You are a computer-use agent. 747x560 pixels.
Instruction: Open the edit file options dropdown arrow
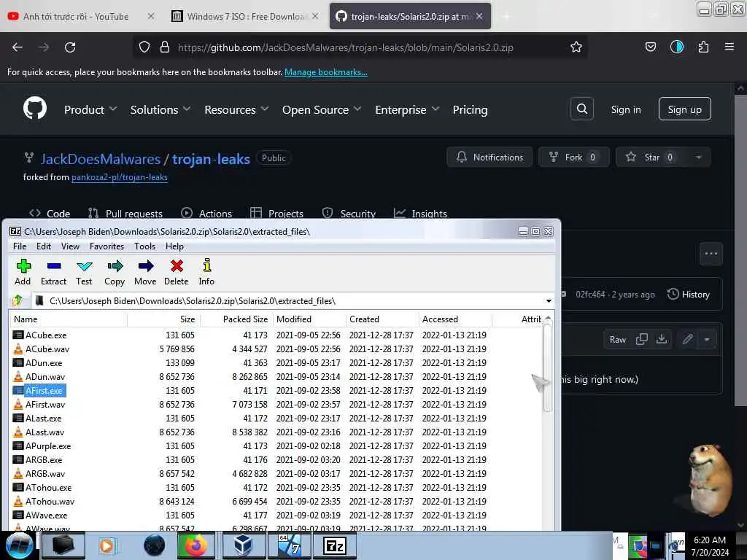coord(707,339)
